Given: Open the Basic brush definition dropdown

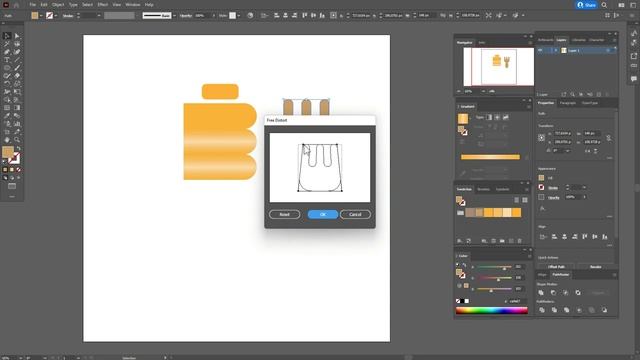Looking at the screenshot, I should (x=174, y=16).
